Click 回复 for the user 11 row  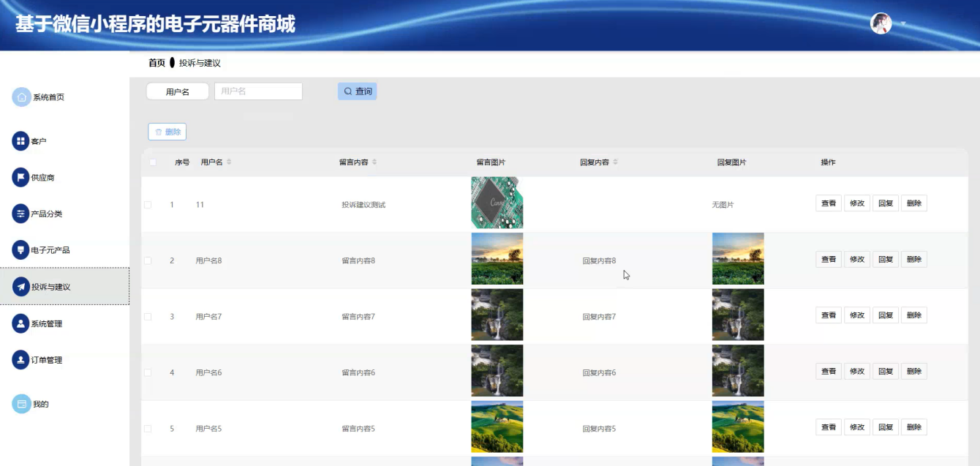(886, 203)
